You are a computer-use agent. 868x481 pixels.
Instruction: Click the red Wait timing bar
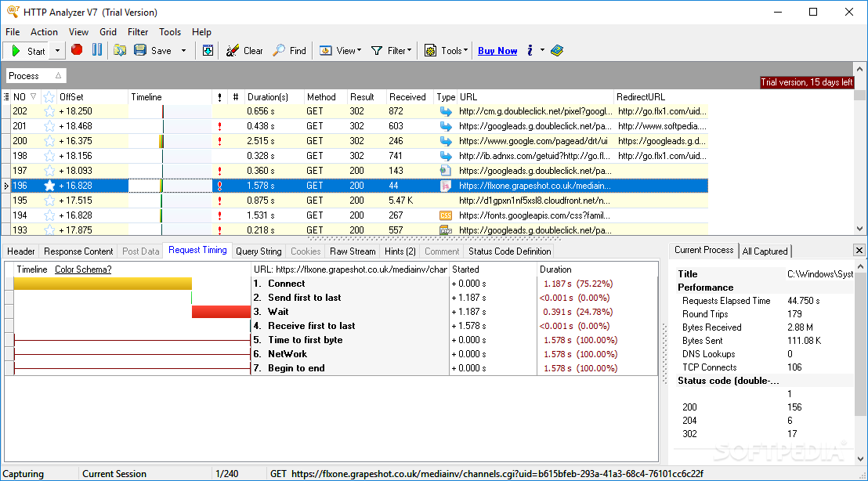pyautogui.click(x=222, y=312)
